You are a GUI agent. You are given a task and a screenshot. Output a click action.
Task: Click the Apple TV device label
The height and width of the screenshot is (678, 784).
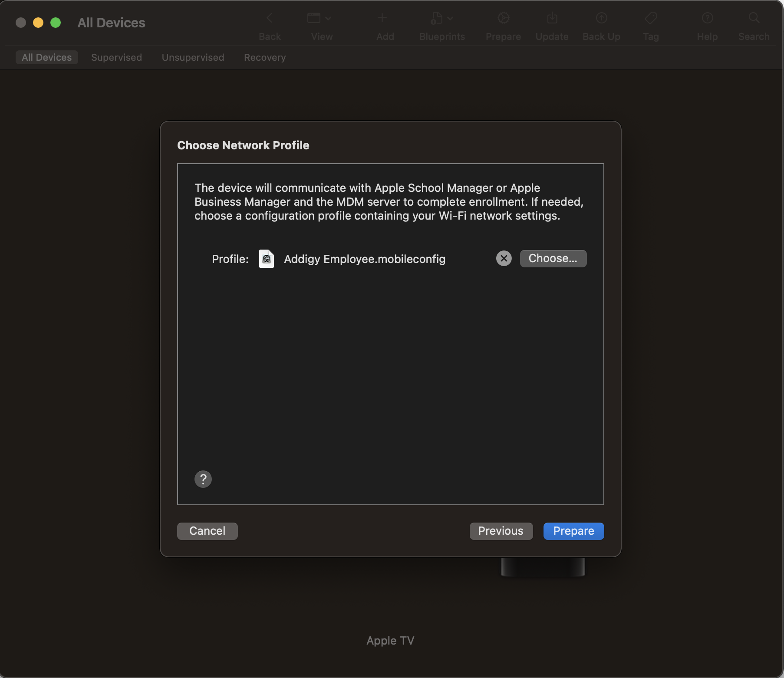pos(390,641)
